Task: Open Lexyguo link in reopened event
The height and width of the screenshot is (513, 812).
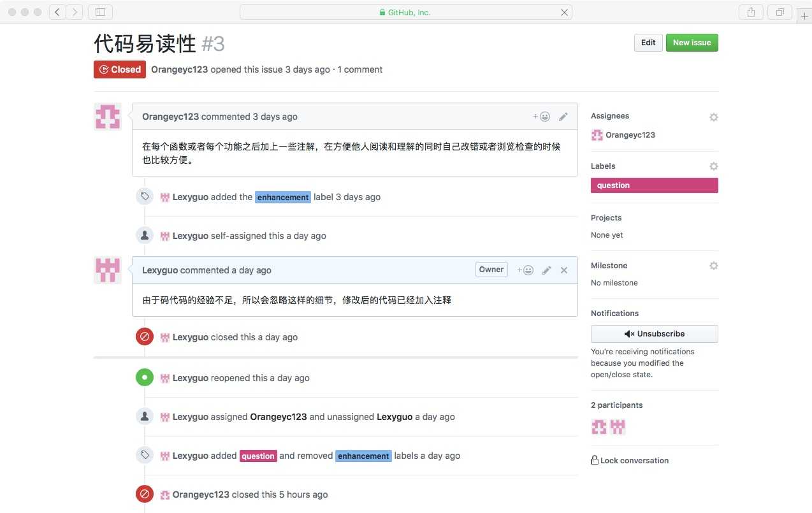Action: 191,378
